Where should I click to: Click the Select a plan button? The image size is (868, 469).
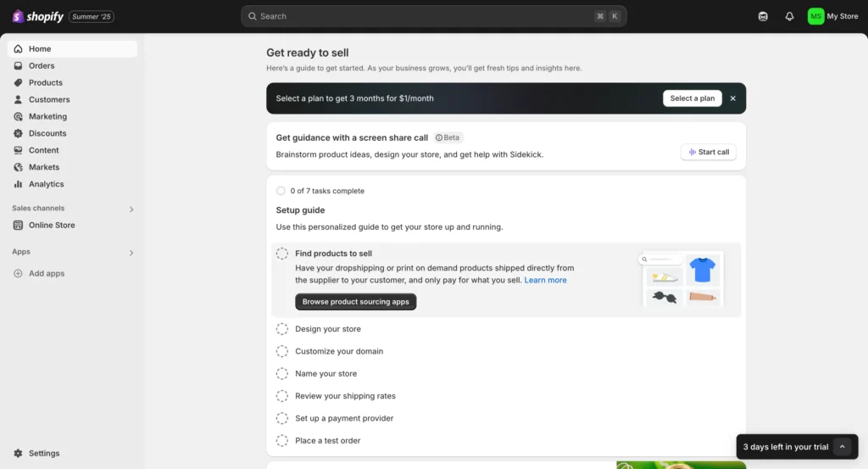[692, 98]
